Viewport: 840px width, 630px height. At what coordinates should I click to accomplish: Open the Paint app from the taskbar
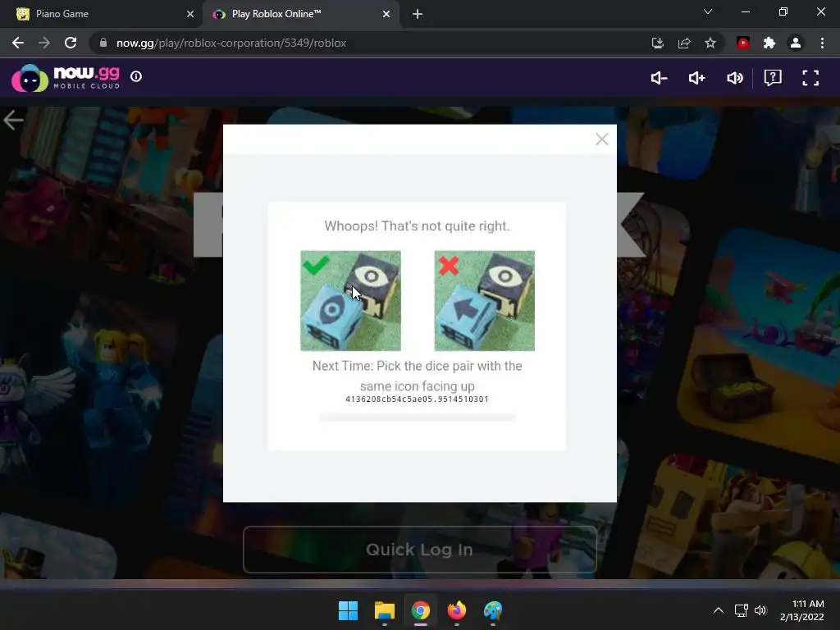(x=493, y=610)
